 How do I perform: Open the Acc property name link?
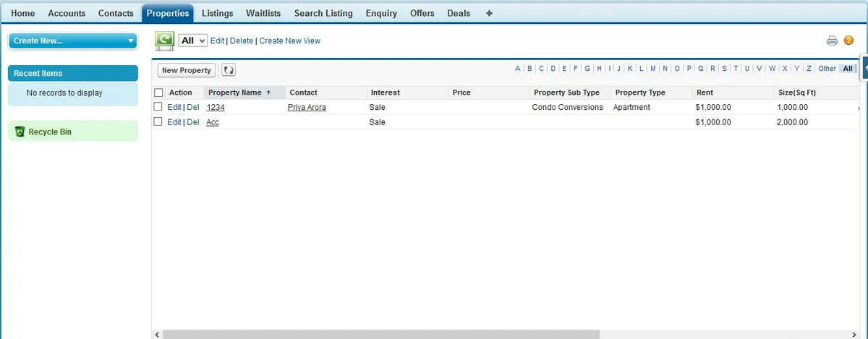tap(213, 122)
